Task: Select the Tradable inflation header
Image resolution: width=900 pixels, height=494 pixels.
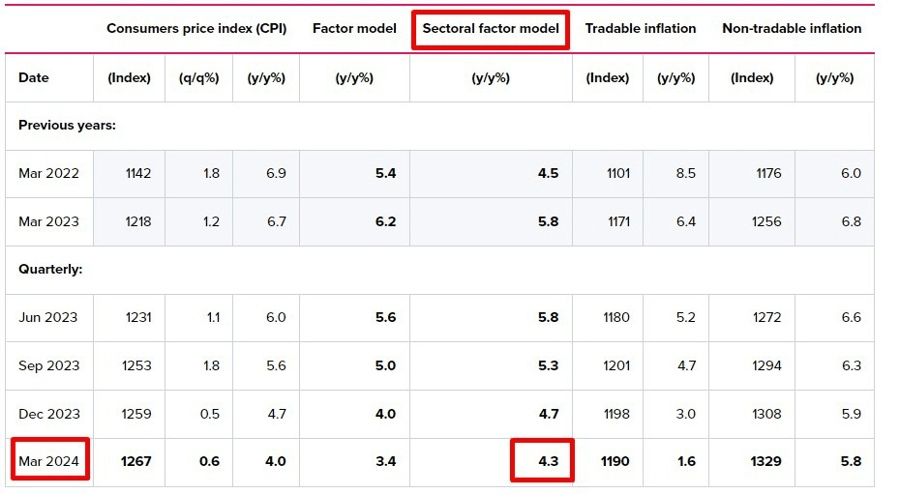Action: pos(640,29)
